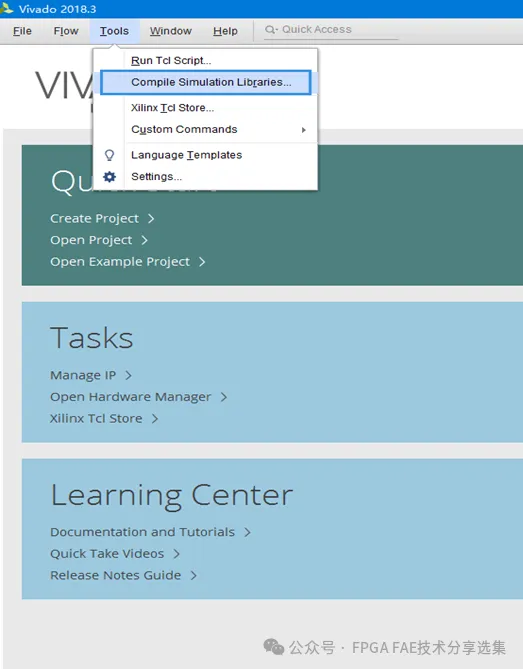Open the Window menu
The height and width of the screenshot is (669, 523).
[171, 31]
